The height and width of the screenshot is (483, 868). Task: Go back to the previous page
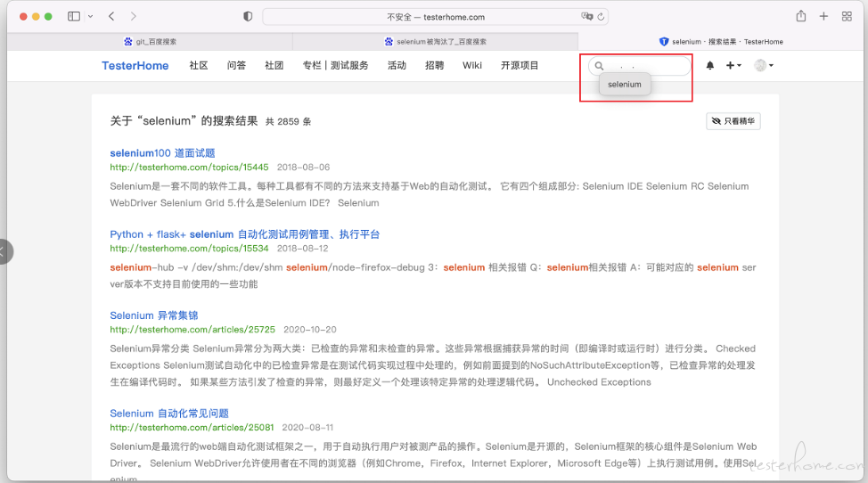[111, 17]
